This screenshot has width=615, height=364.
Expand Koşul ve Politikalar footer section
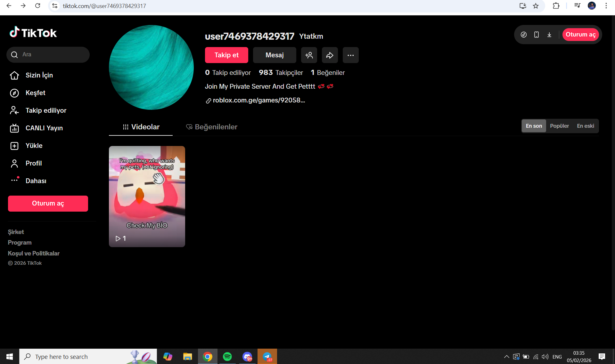(34, 254)
